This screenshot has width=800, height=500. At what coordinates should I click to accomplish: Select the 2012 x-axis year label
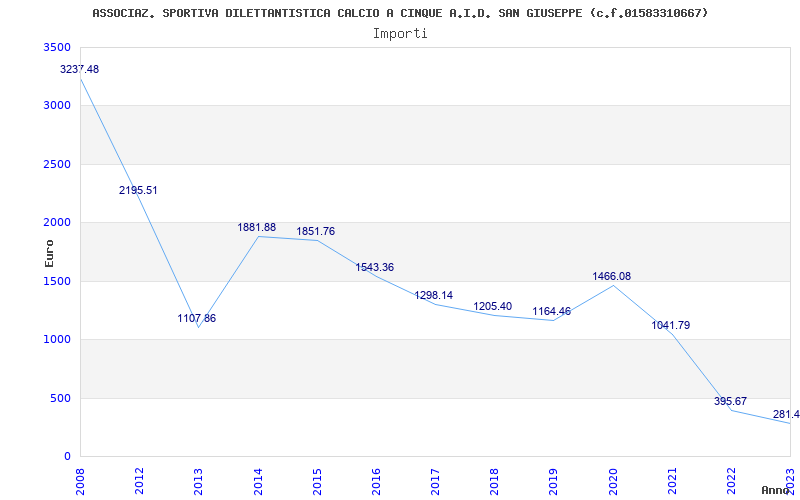tap(140, 481)
